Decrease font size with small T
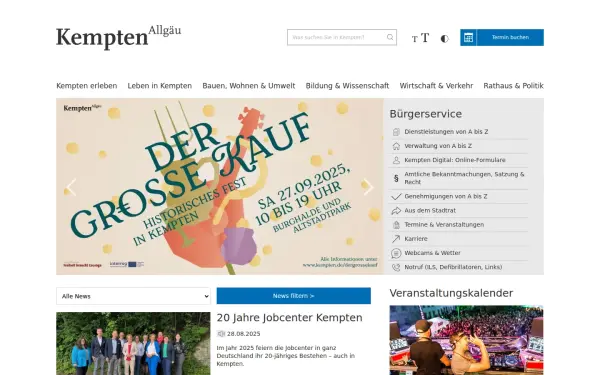600x375 pixels. point(414,39)
